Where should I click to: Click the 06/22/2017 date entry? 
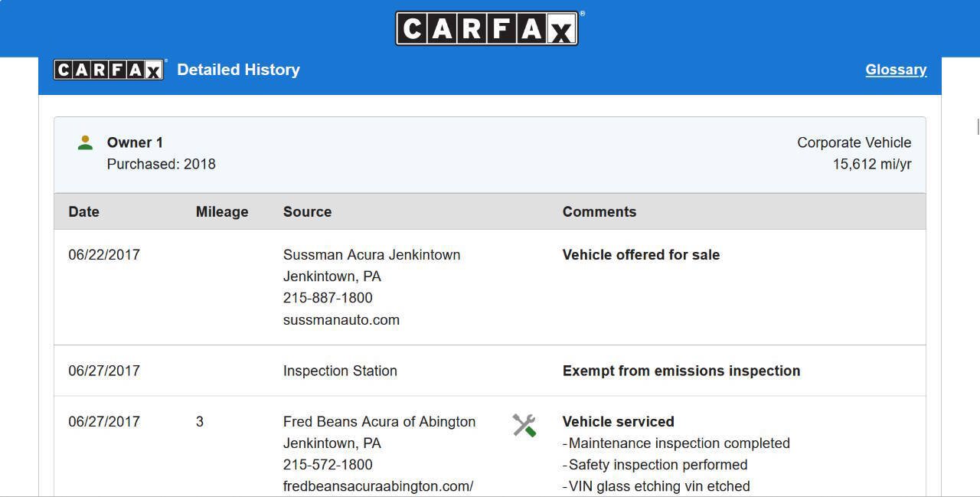(104, 255)
